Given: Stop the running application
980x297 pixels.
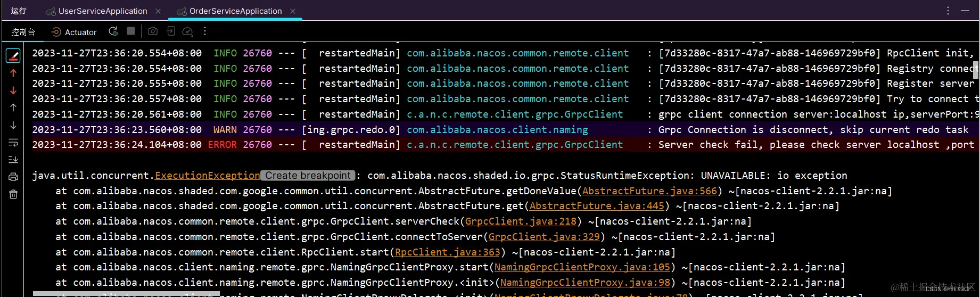Looking at the screenshot, I should click(x=131, y=31).
